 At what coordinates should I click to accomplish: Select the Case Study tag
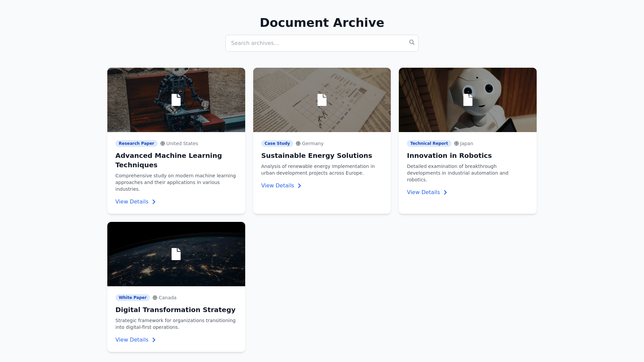277,143
